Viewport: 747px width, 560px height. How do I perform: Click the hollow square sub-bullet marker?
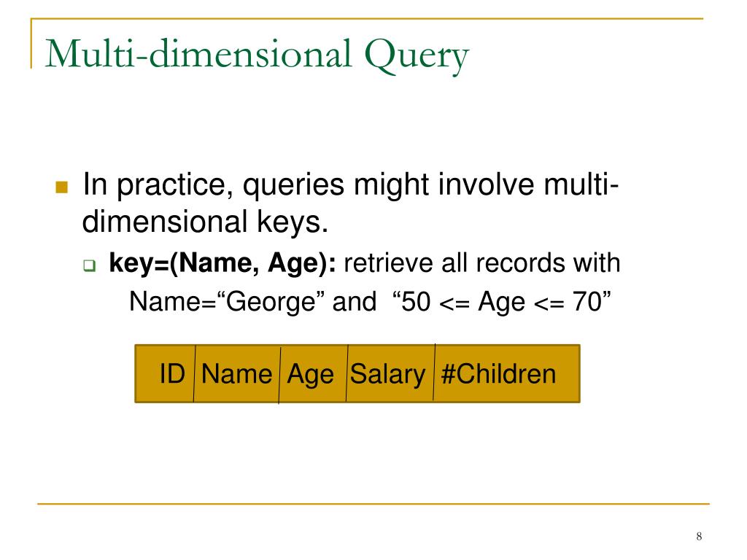(x=90, y=265)
